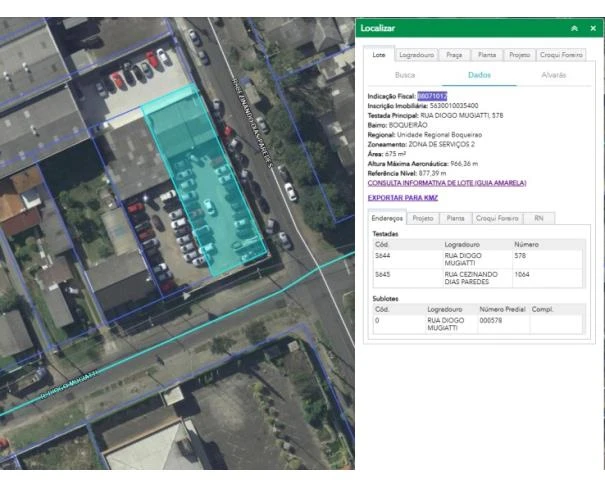Open Consulta Informativa de Lote link
Viewport: 605px width, 487px height.
447,183
